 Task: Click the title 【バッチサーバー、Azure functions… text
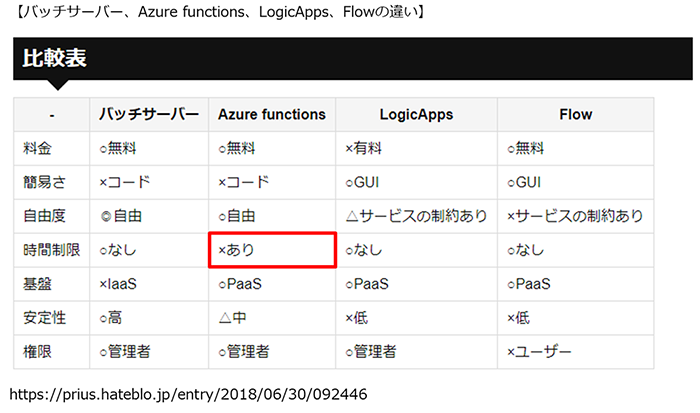(220, 12)
